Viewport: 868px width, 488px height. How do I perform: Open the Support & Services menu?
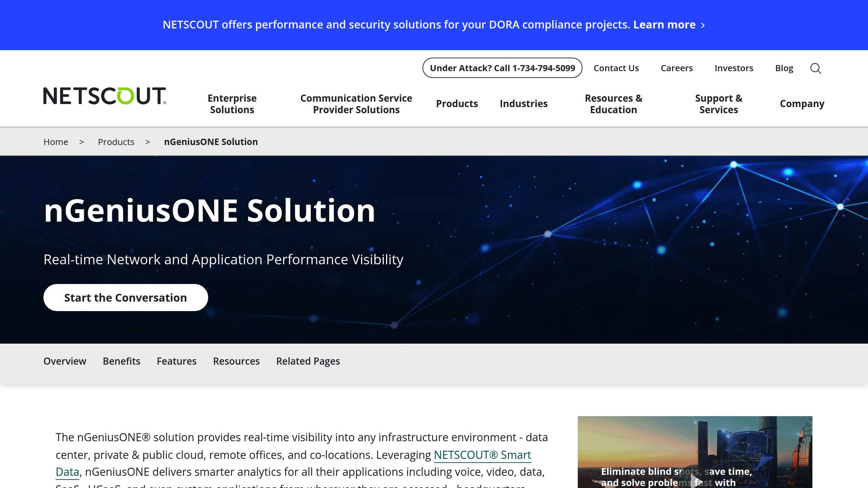pos(718,104)
